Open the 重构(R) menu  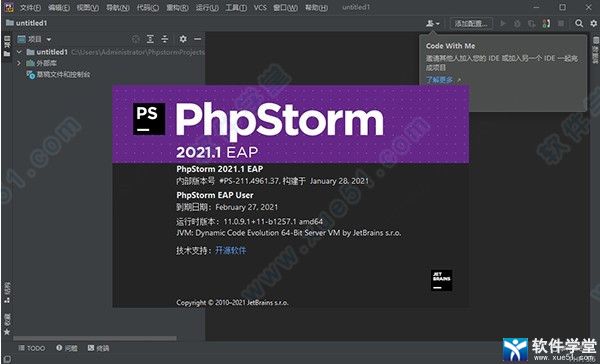point(178,8)
